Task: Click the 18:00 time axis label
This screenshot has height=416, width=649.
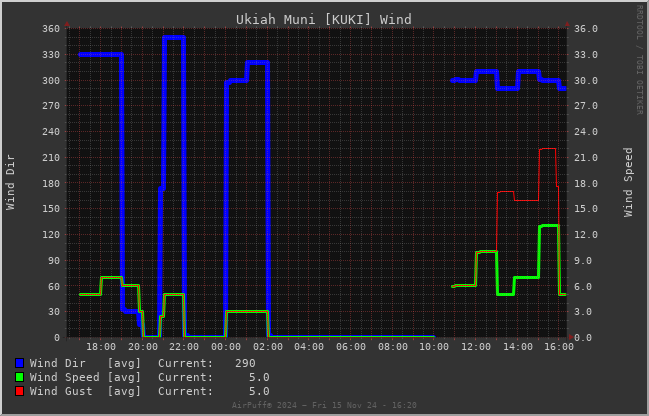Action: pyautogui.click(x=101, y=346)
